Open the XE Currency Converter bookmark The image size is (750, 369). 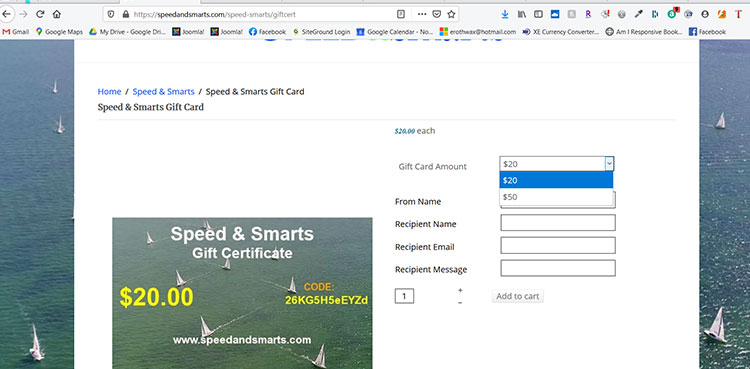click(561, 32)
